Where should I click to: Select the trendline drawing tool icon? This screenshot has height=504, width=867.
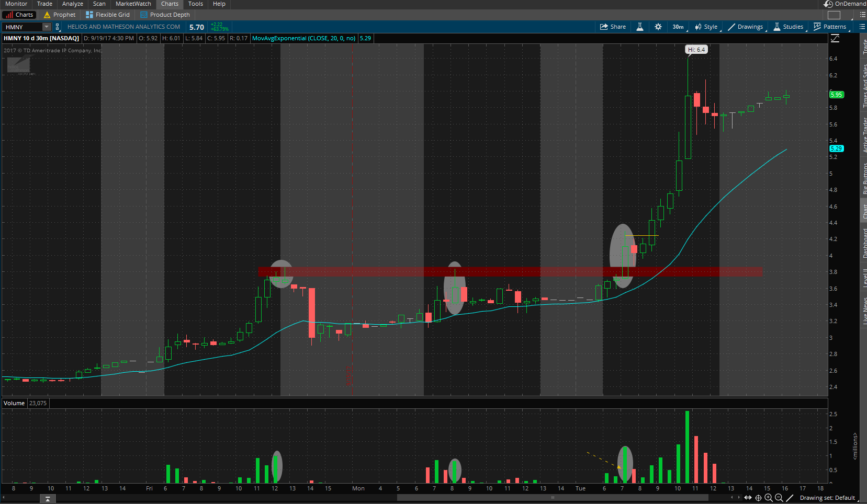click(x=790, y=498)
